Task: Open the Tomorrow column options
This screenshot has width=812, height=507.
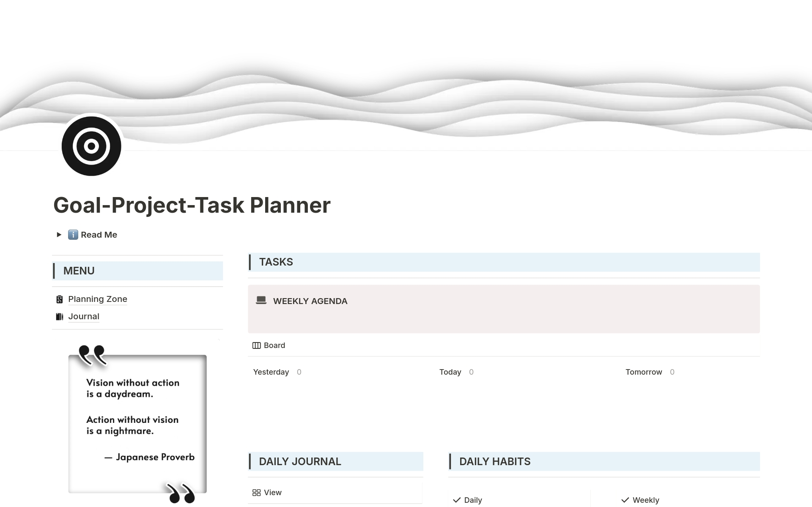Action: [x=644, y=372]
